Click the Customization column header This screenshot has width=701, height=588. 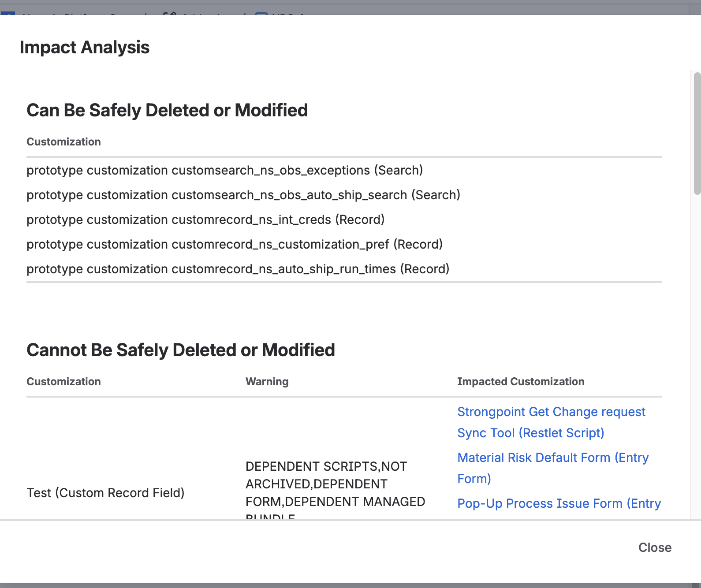(x=63, y=381)
